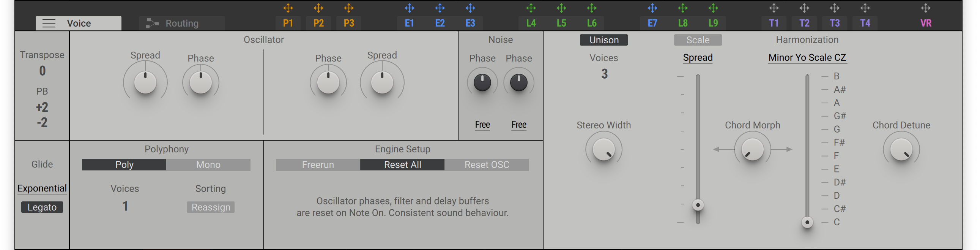Click the drag icon above T3
Screen dimensions: 980x250
tap(835, 8)
